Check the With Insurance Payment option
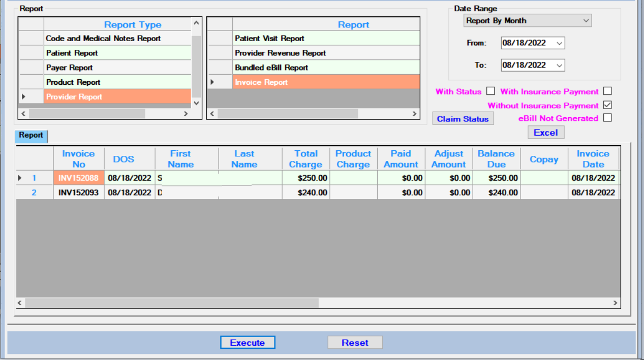This screenshot has height=360, width=644. point(607,91)
